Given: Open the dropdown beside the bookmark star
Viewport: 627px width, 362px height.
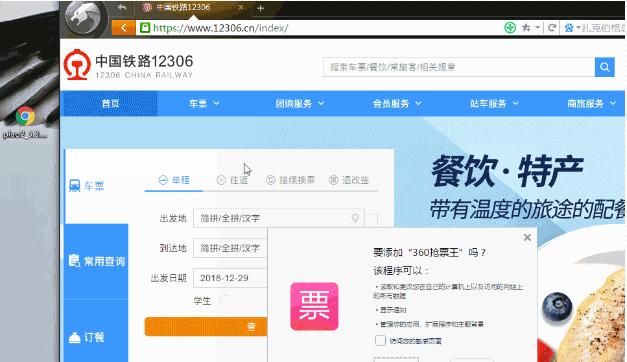Looking at the screenshot, I should [x=537, y=28].
